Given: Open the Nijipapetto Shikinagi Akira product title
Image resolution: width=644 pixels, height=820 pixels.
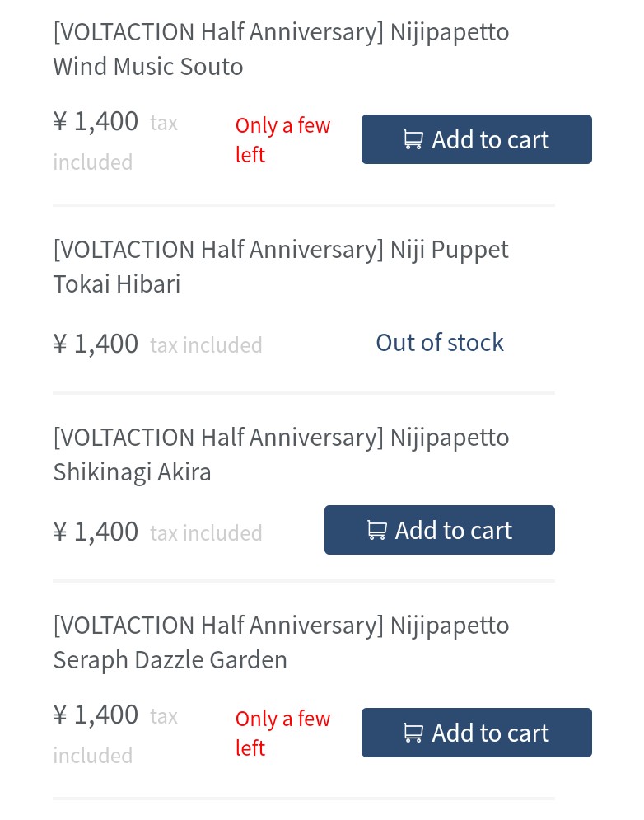Looking at the screenshot, I should (281, 454).
